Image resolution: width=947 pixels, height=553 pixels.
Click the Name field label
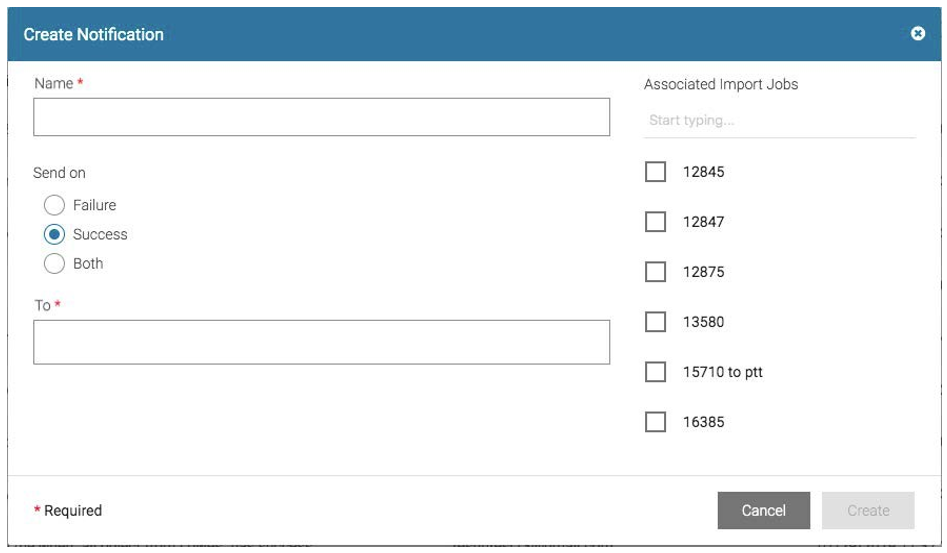pyautogui.click(x=54, y=83)
